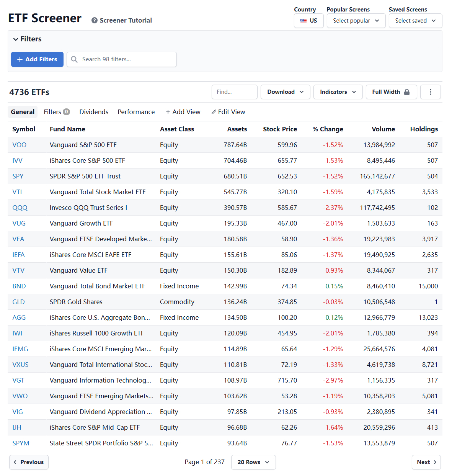Sort by Symbol column header
The height and width of the screenshot is (476, 452).
click(x=24, y=129)
